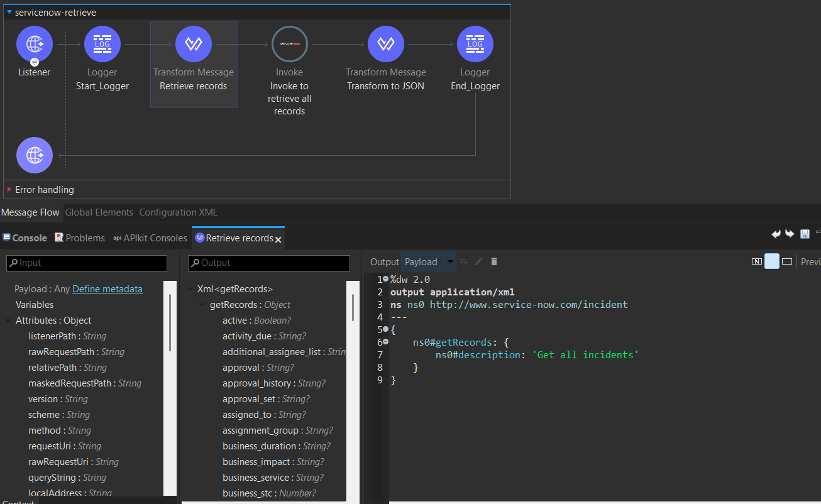Click the save floppy disk icon
Image resolution: width=821 pixels, height=504 pixels.
click(805, 234)
